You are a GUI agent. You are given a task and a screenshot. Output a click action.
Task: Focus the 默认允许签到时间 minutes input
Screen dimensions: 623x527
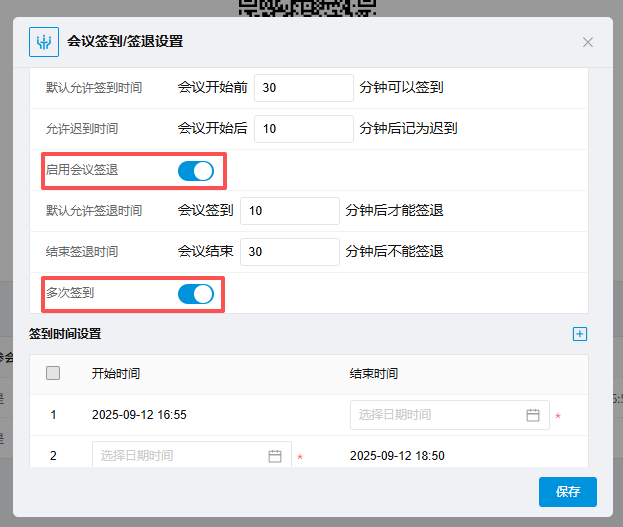pos(303,88)
